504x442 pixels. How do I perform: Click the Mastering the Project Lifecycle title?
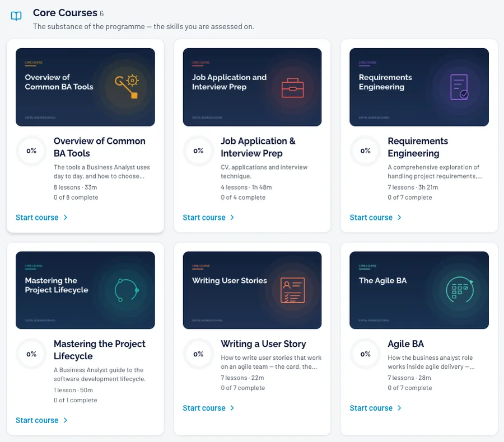click(100, 350)
